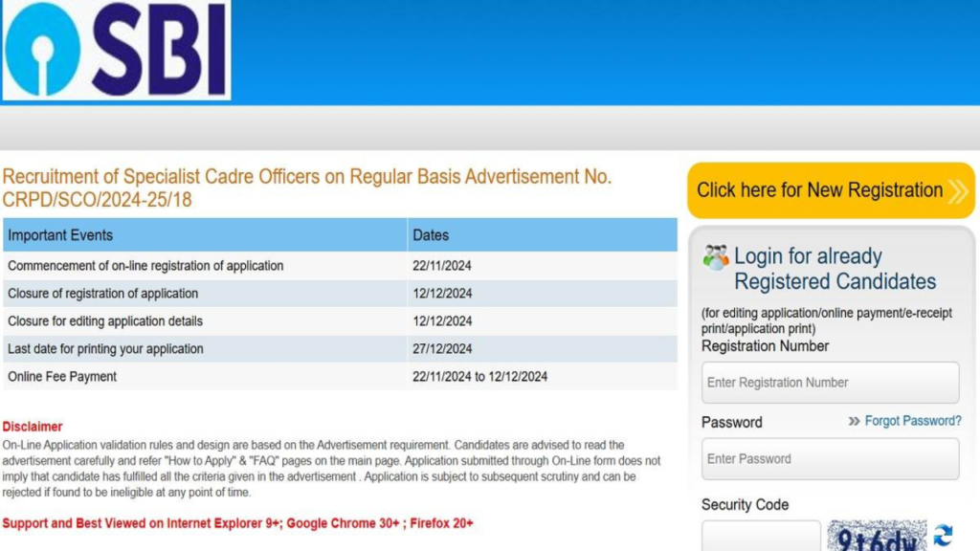Click Login for already Registered Candidates heading
The width and height of the screenshot is (980, 551).
835,269
